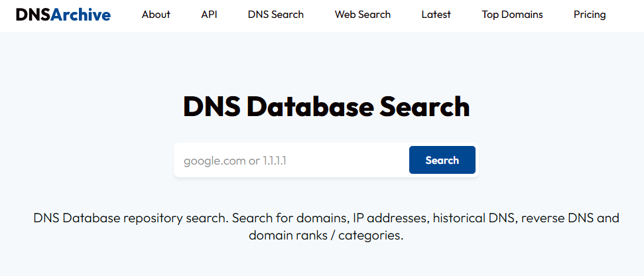Select the Pricing nav link
The width and height of the screenshot is (644, 276).
coord(590,15)
